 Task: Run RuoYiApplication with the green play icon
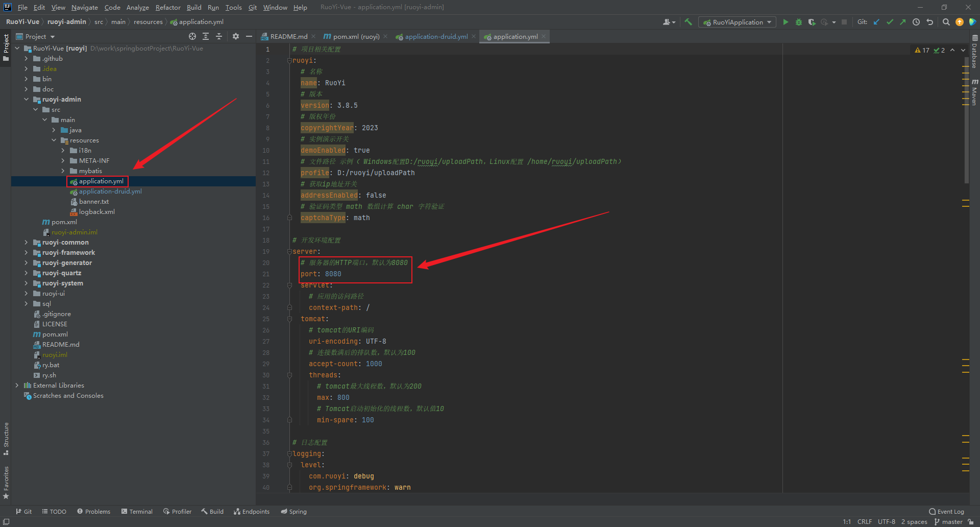[x=786, y=22]
